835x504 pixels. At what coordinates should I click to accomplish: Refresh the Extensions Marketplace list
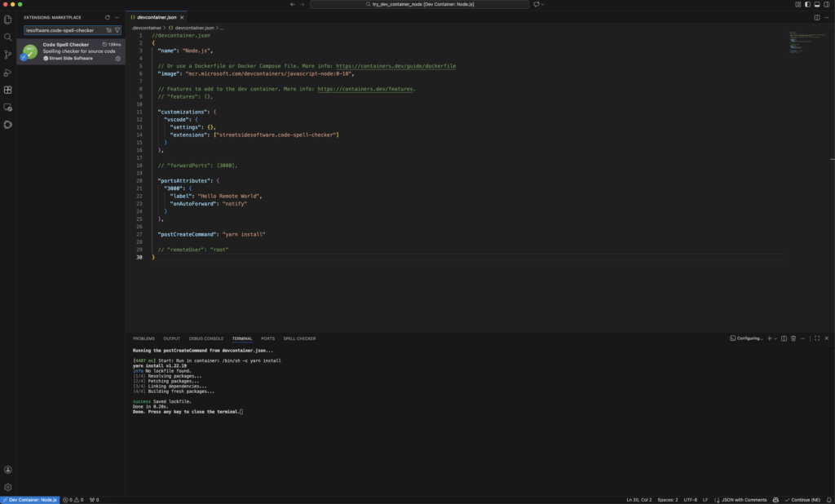(108, 17)
